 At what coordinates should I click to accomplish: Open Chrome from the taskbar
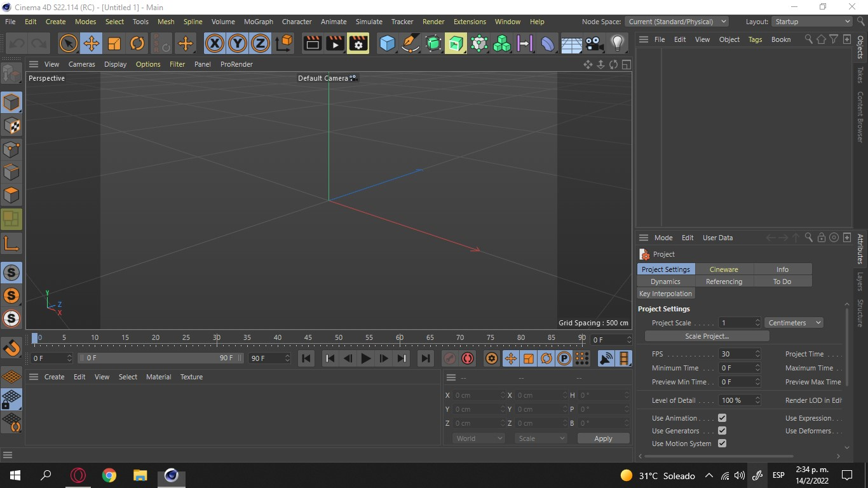coord(109,475)
